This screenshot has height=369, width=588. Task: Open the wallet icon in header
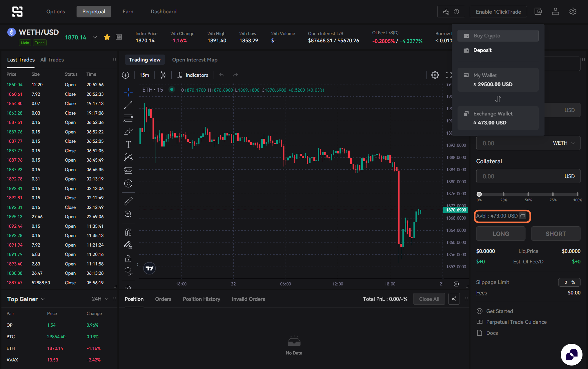(538, 12)
